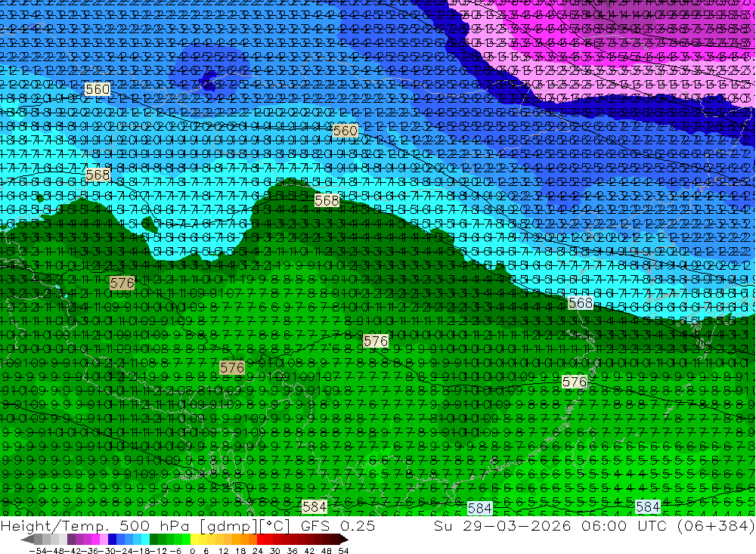This screenshot has height=554, width=756.
Task: Click the 'Height/Temp. 500 hPa' title text
Action: [x=95, y=526]
